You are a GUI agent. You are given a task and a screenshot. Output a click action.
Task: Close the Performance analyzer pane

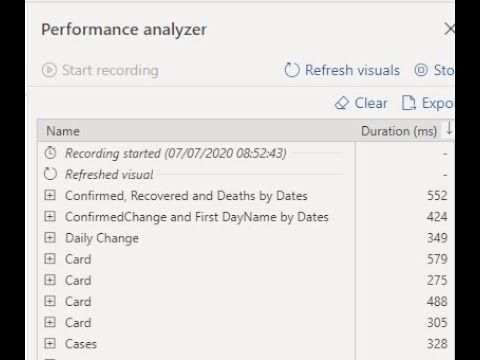pyautogui.click(x=450, y=29)
